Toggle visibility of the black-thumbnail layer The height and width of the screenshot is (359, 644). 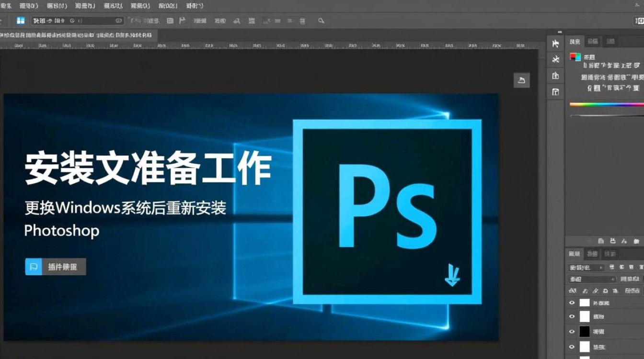pos(572,331)
